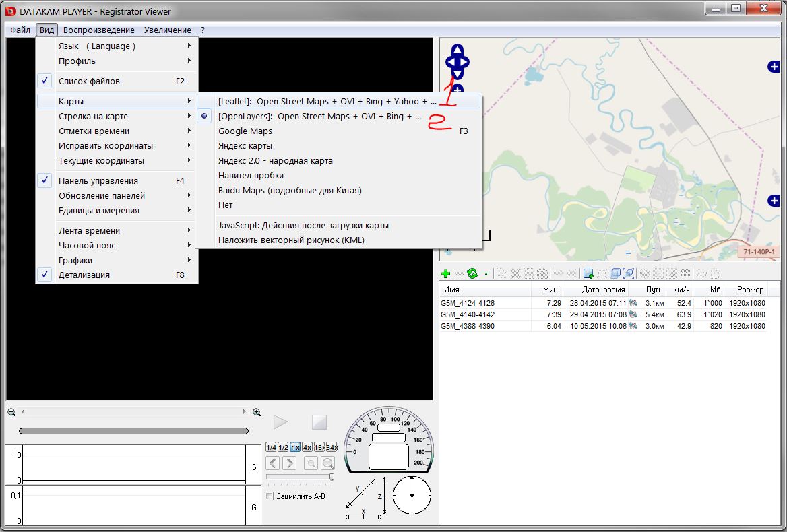The height and width of the screenshot is (532, 787).
Task: Expand the Единицы измерения submenu
Action: tap(99, 210)
